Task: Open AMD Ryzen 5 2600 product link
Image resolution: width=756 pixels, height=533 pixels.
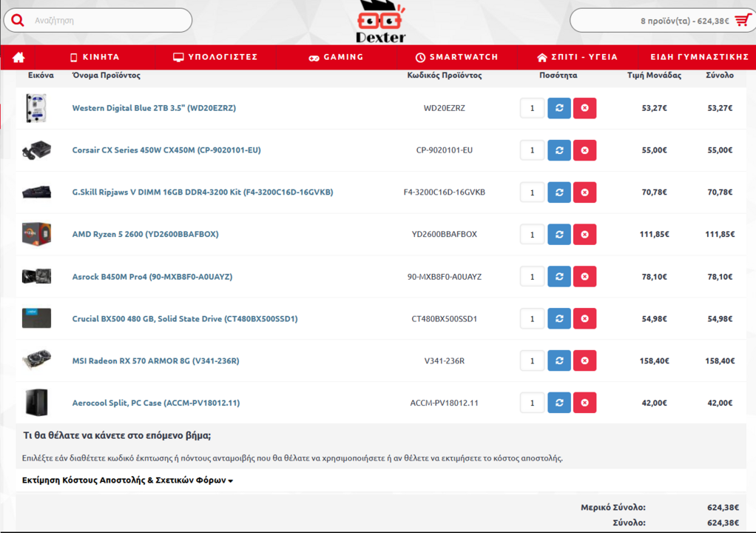Action: pos(145,235)
